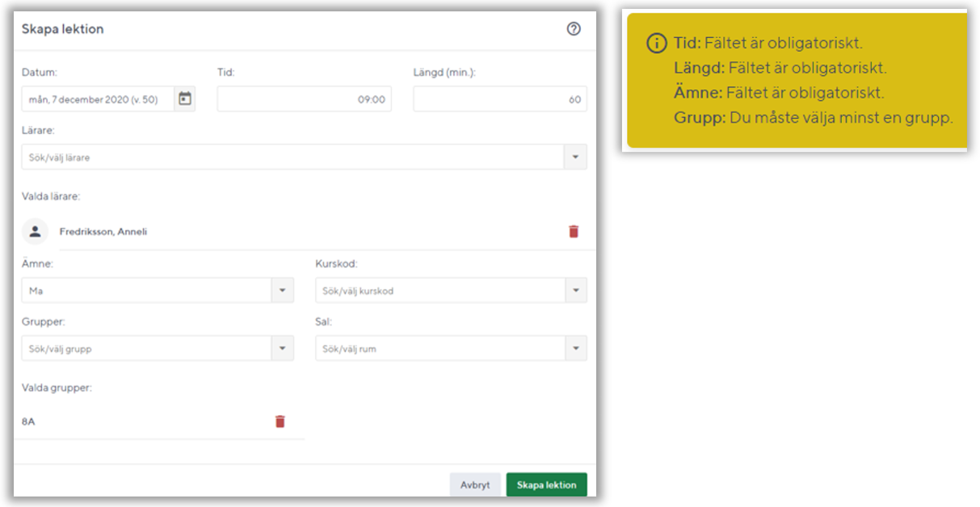Image resolution: width=980 pixels, height=507 pixels.
Task: Click the green Skapa lektion button
Action: (x=546, y=485)
